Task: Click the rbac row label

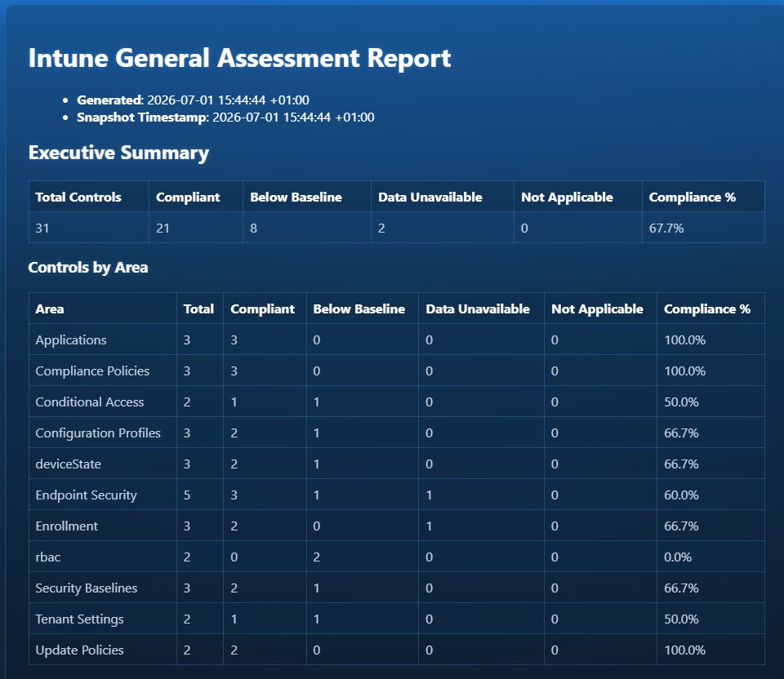Action: [x=48, y=557]
